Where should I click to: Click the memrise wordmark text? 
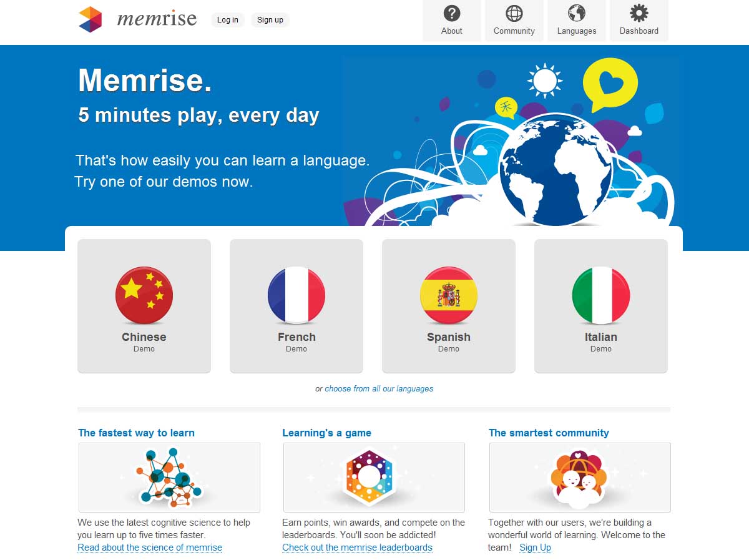(157, 19)
